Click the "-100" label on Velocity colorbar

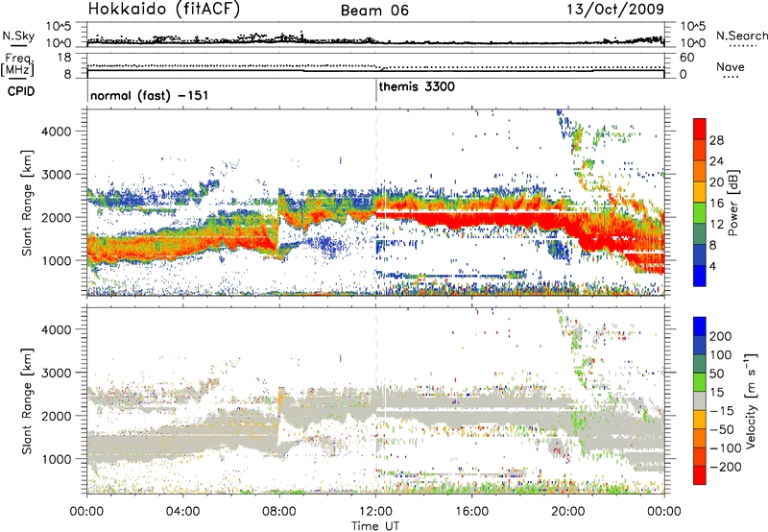click(x=725, y=448)
